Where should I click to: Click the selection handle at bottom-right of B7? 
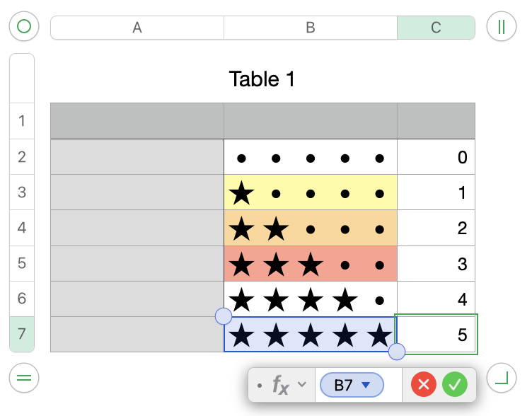tap(397, 351)
